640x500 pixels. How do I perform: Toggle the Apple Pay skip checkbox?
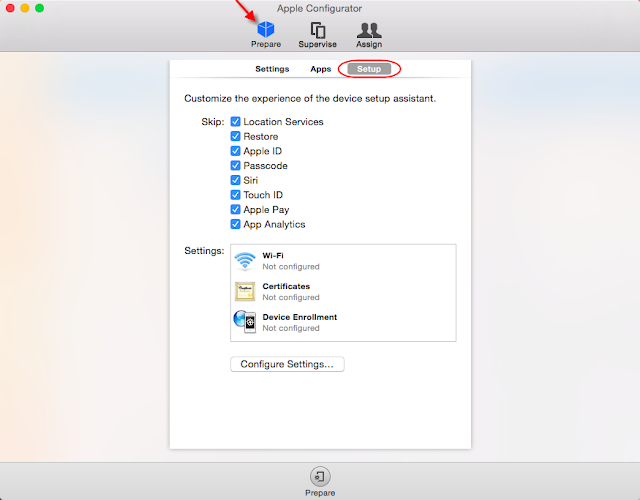[236, 209]
